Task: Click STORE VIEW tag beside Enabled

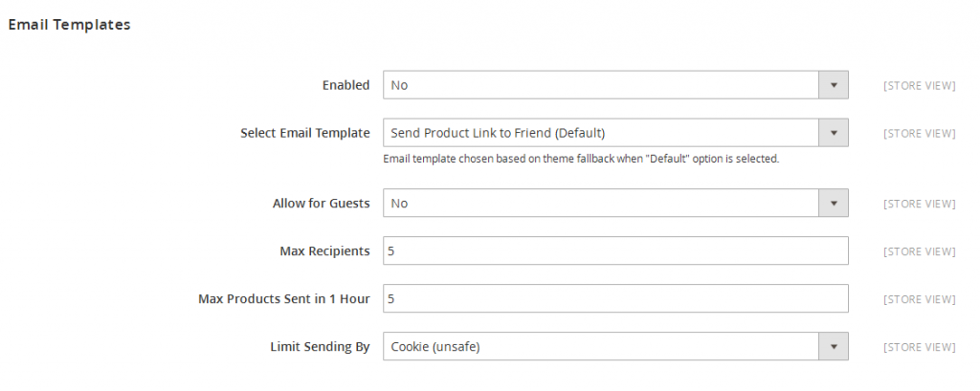Action: coord(919,86)
